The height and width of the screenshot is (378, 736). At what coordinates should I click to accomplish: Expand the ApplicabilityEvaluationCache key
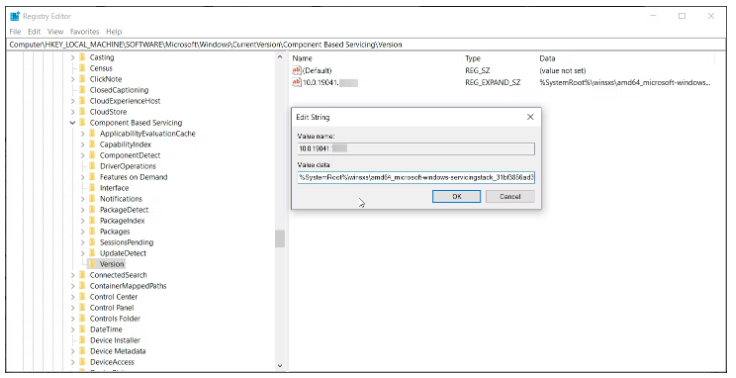tap(83, 133)
